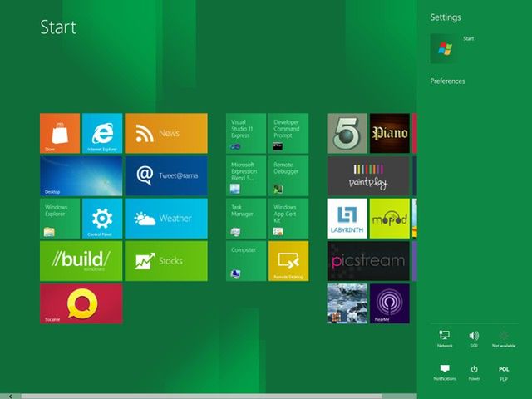Viewport: 532px width, 399px height.
Task: Open the Computer tile
Action: click(246, 261)
